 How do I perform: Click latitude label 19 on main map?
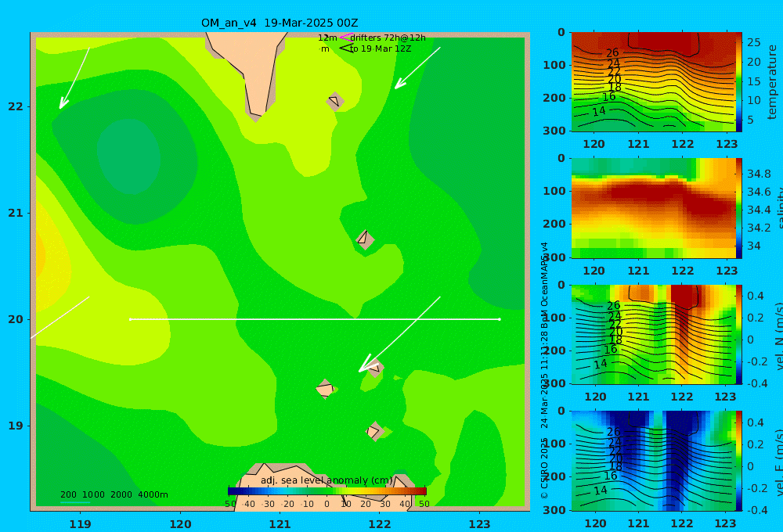16,426
